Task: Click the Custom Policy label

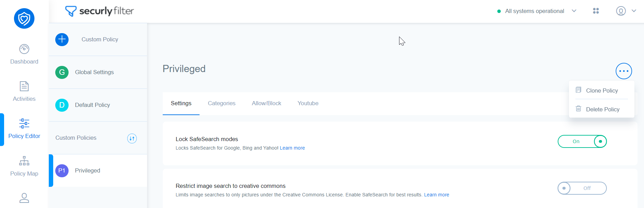Action: pyautogui.click(x=100, y=40)
